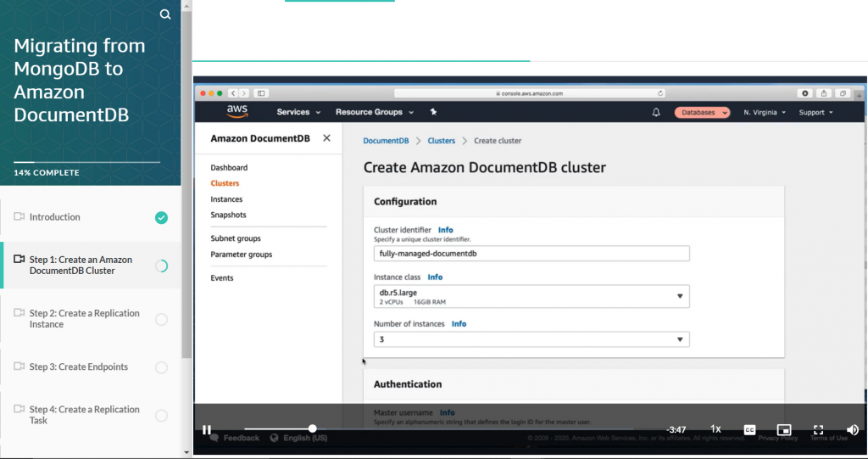This screenshot has height=459, width=868.
Task: Open the Instance class dropdown
Action: click(531, 296)
